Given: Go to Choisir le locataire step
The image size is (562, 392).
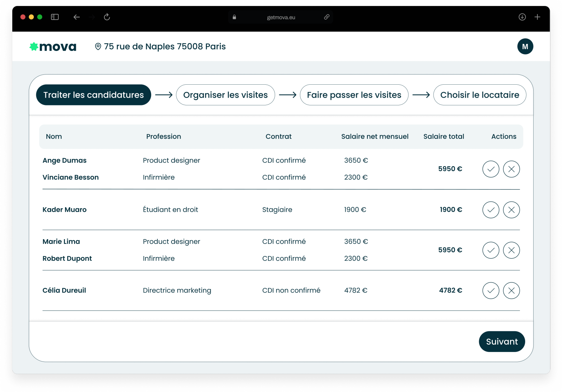Looking at the screenshot, I should pyautogui.click(x=479, y=95).
